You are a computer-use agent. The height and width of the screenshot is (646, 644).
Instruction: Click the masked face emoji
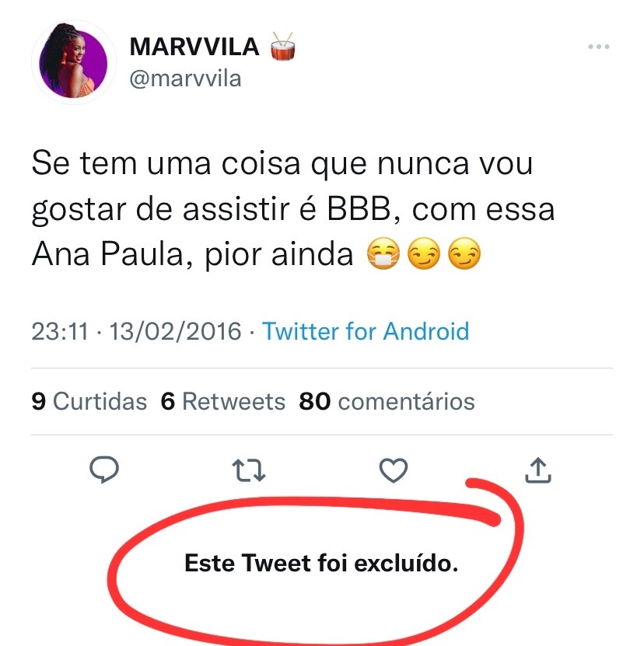(x=383, y=253)
